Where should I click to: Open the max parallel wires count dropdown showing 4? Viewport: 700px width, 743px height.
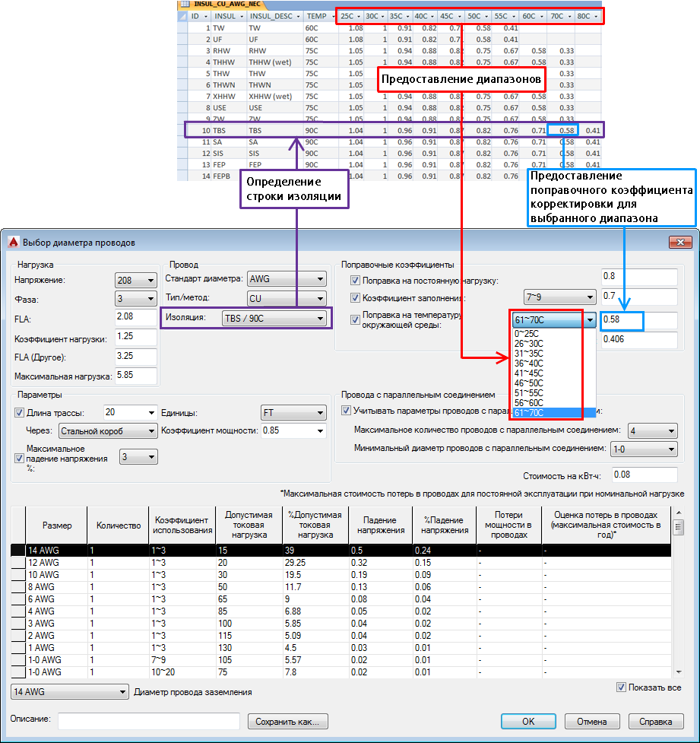point(652,431)
